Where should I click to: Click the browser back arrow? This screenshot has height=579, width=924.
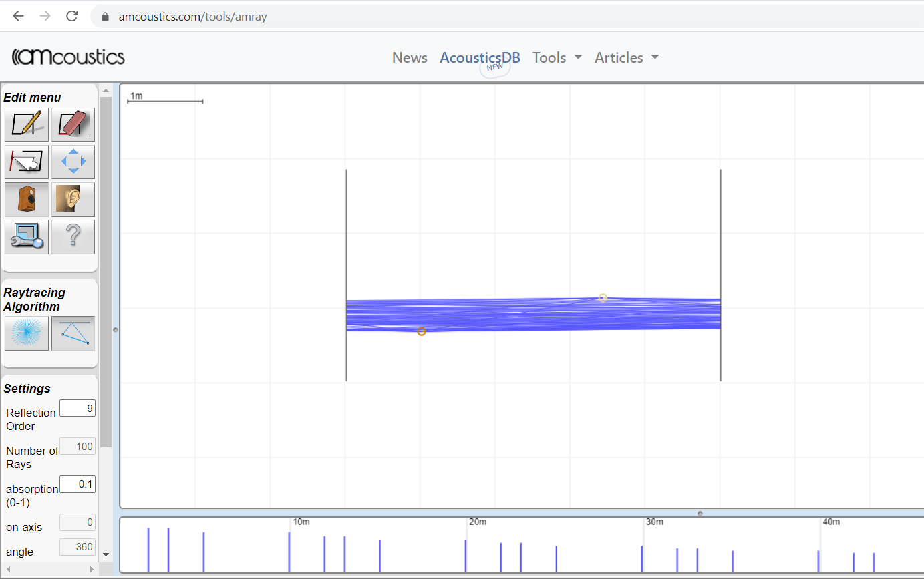[x=18, y=17]
